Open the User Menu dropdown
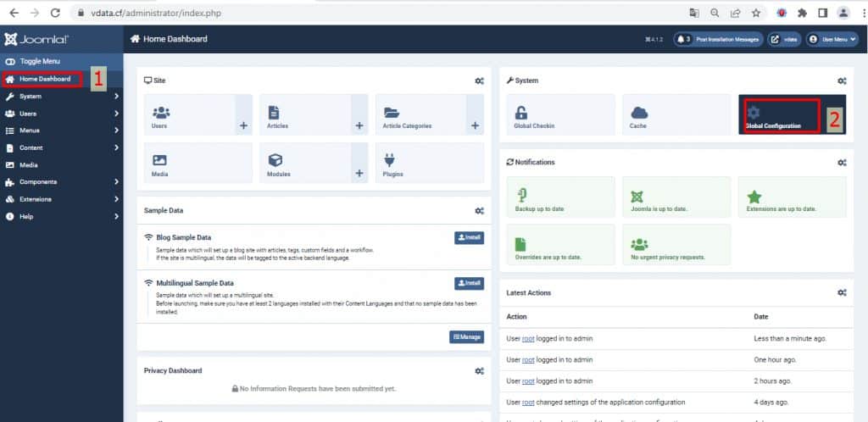This screenshot has width=868, height=422. [832, 39]
